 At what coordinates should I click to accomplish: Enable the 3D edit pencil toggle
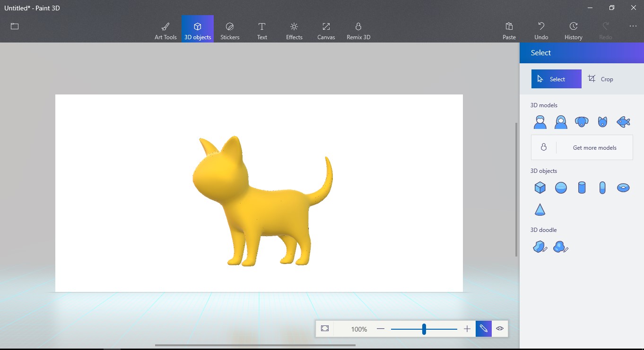point(483,328)
